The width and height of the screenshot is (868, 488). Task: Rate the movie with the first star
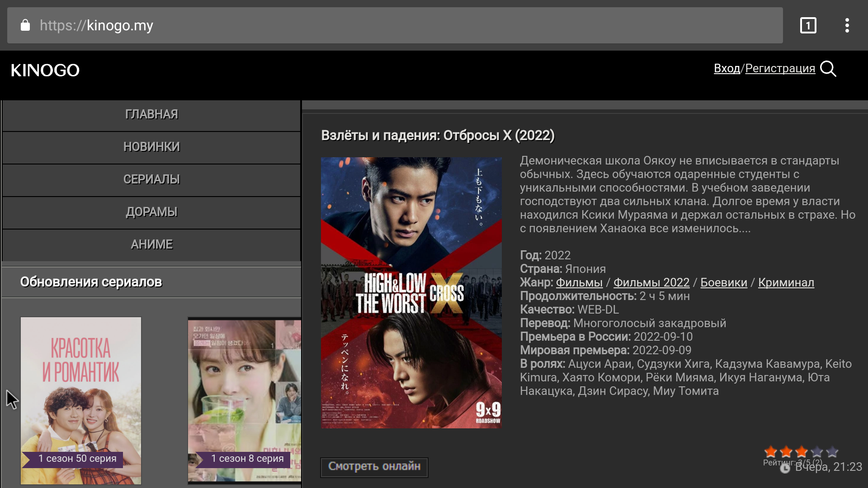[771, 451]
